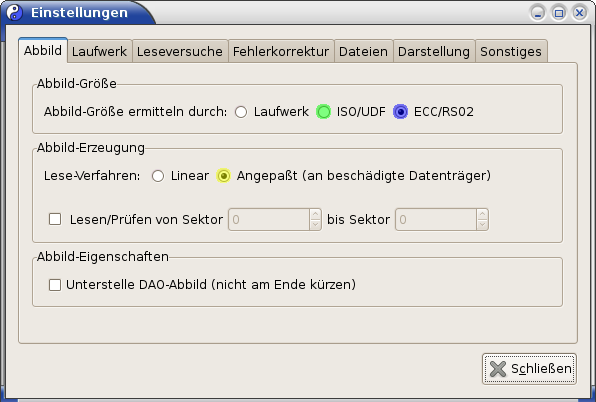Select the Sonstiges tab
596x402 pixels.
(511, 51)
